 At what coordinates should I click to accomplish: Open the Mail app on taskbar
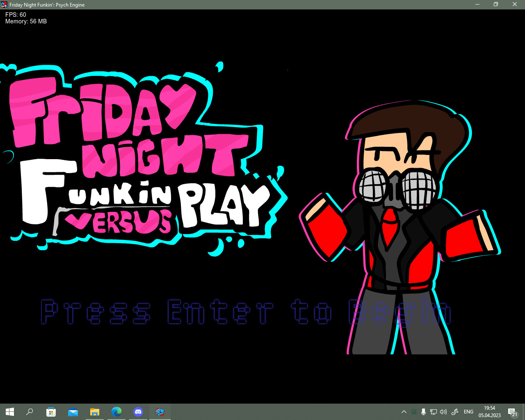tap(73, 412)
